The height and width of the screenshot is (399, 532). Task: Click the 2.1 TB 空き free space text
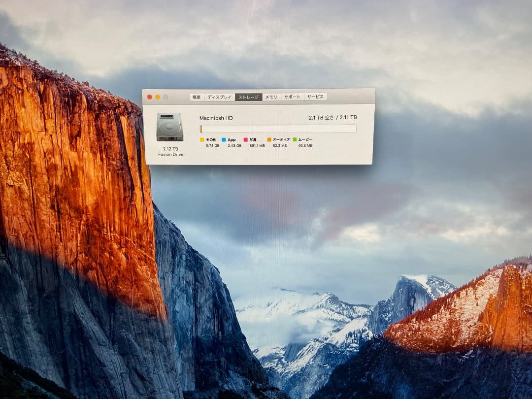[x=322, y=117]
